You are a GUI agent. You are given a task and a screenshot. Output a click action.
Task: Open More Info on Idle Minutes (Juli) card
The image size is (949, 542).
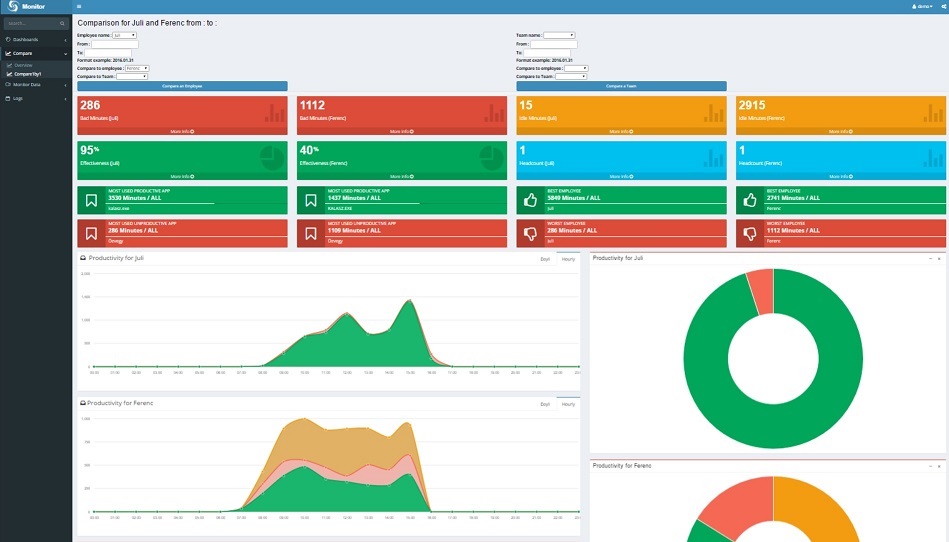pyautogui.click(x=621, y=131)
